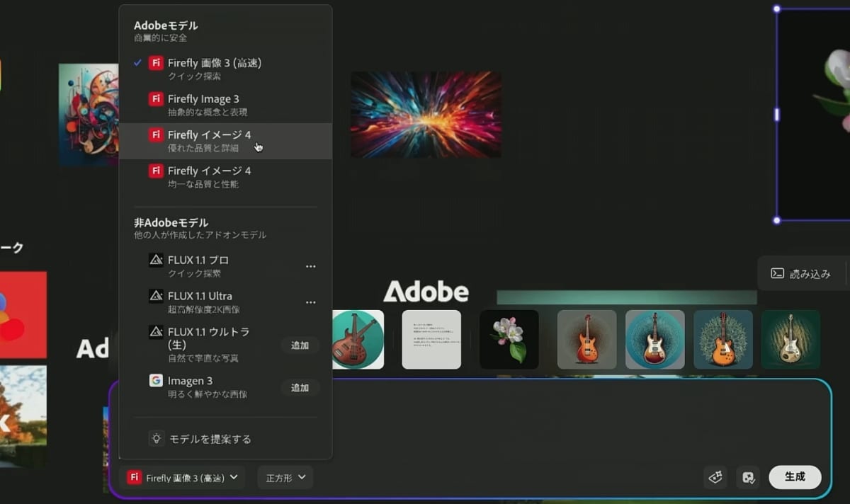Select the orange guitar on gray thumbnail

click(x=586, y=340)
